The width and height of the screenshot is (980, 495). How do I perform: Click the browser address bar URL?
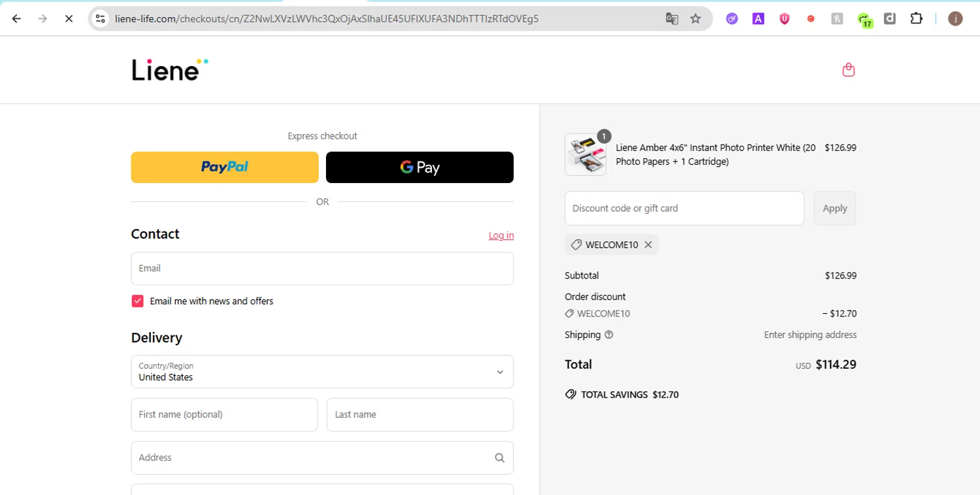[x=327, y=19]
